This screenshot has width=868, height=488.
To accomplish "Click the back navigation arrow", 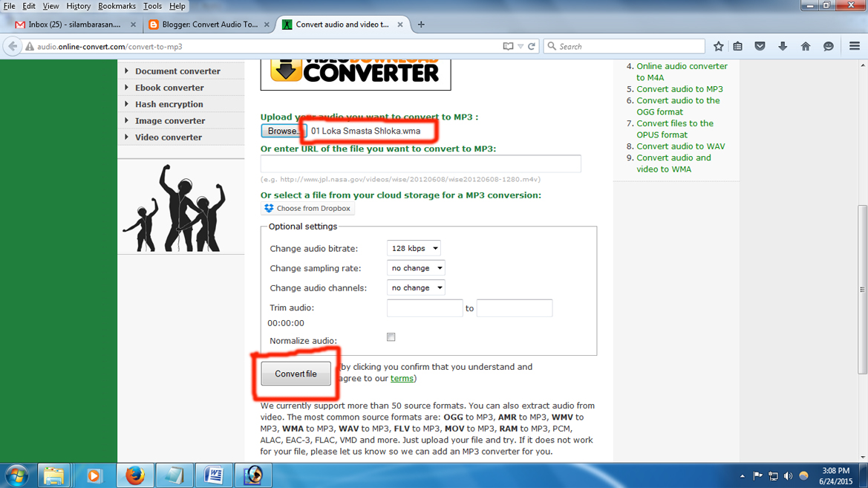I will click(x=12, y=45).
